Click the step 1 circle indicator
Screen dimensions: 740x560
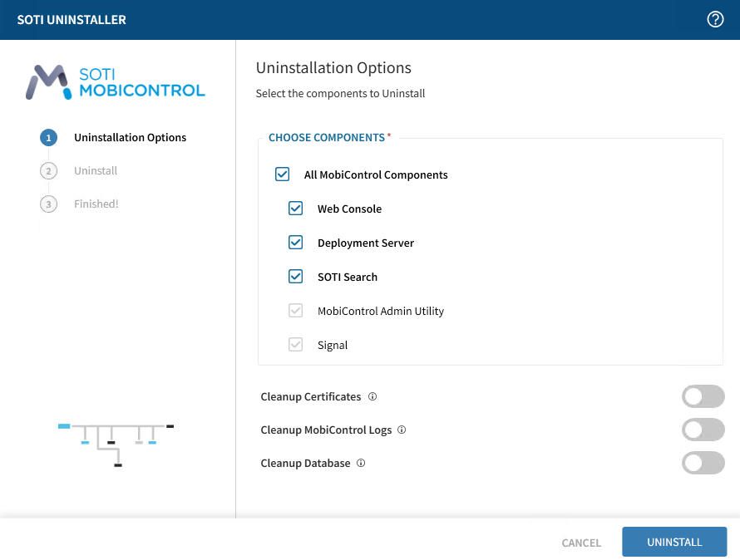point(48,138)
